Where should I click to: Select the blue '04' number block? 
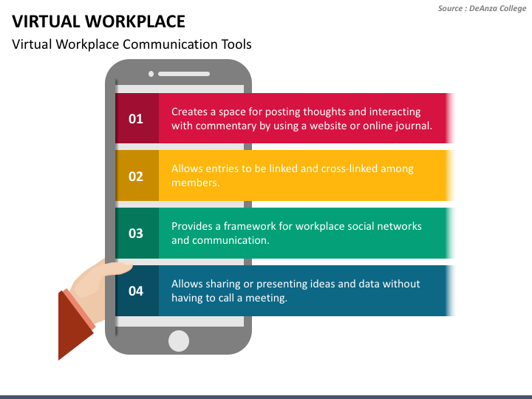(137, 291)
